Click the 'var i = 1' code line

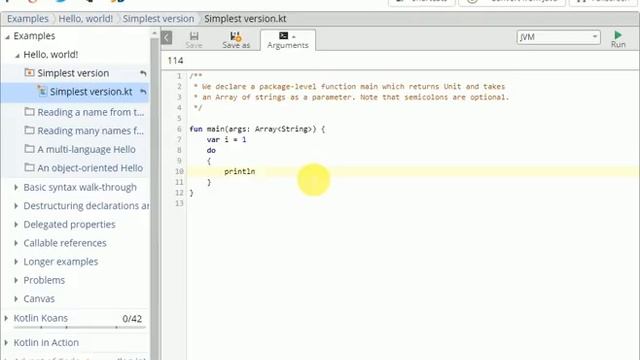[226, 140]
